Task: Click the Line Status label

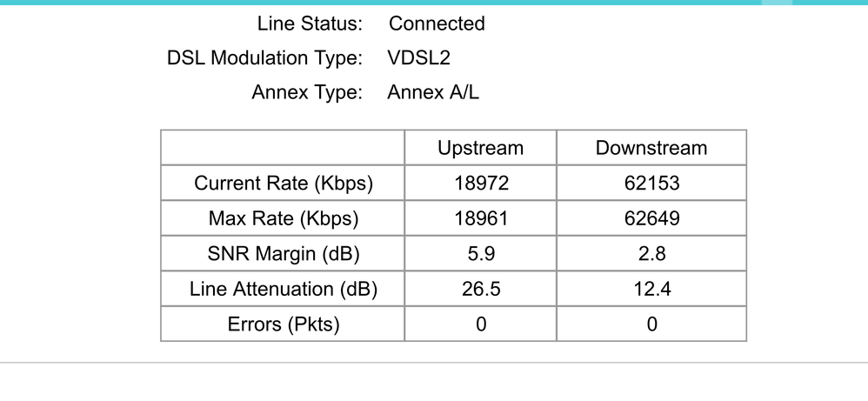Action: click(310, 24)
